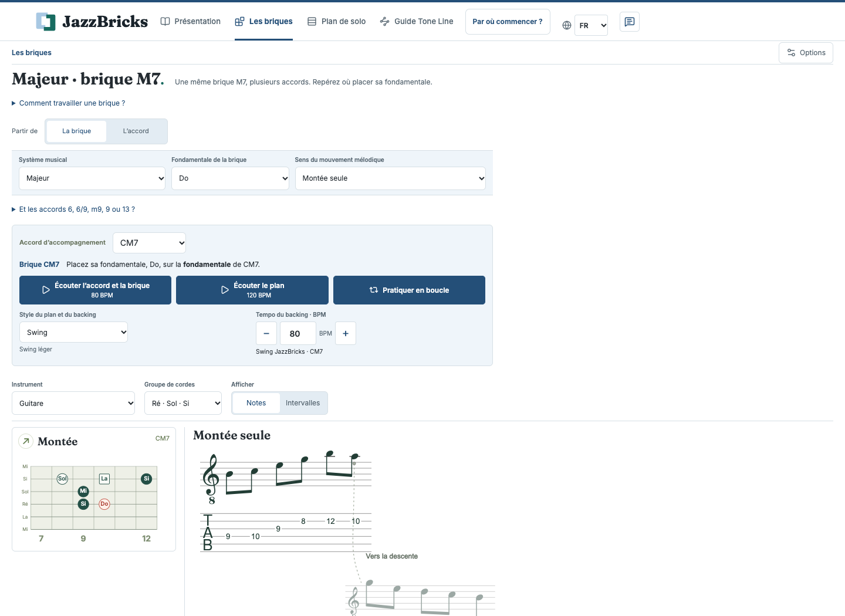Open Fondamentale de la brique dropdown
Viewport: 845px width, 616px height.
(230, 178)
